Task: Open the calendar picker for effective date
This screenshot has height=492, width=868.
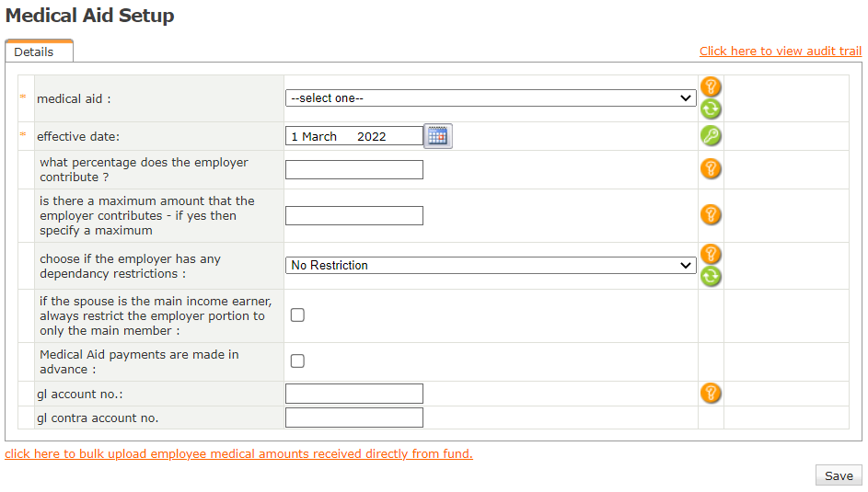Action: point(437,136)
